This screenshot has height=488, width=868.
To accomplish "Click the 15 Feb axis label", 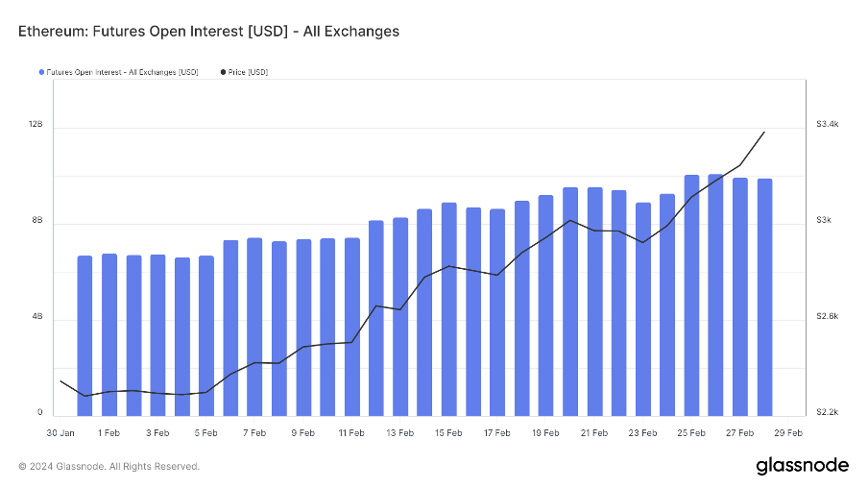I will [x=448, y=433].
